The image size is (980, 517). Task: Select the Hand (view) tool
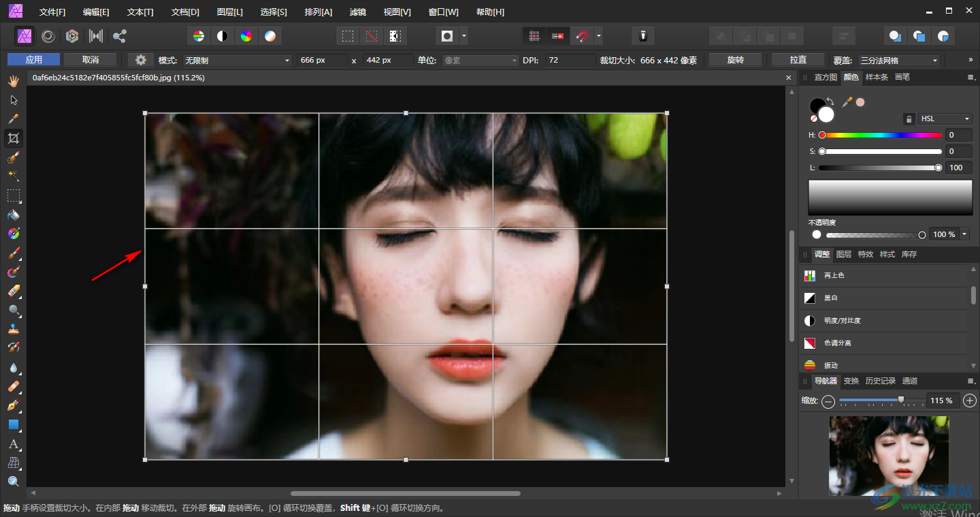[13, 81]
